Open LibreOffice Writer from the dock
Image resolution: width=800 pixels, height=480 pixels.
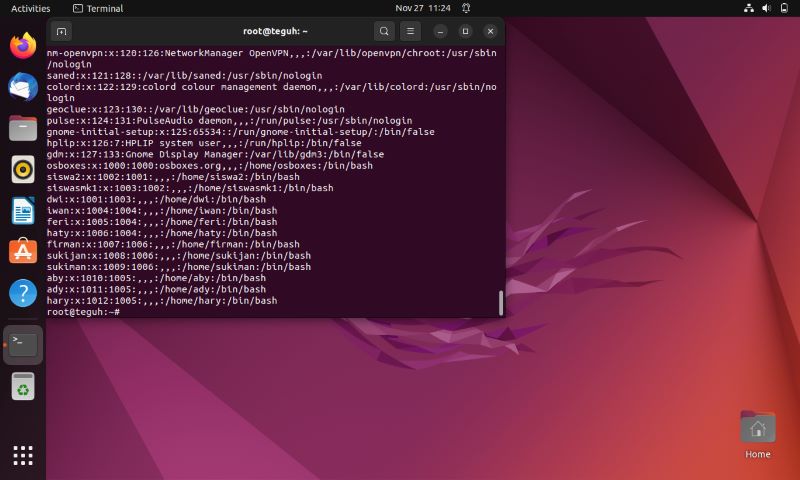pyautogui.click(x=23, y=210)
